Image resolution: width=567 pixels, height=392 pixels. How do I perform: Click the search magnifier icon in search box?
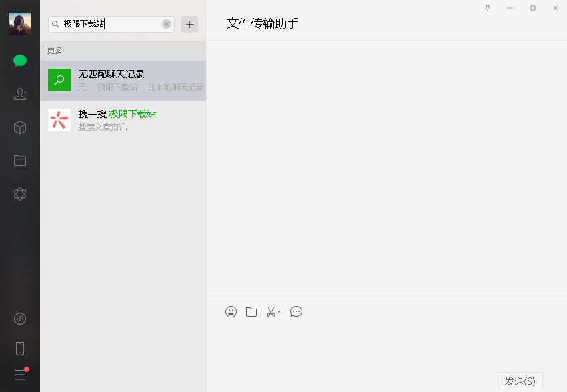[x=55, y=24]
